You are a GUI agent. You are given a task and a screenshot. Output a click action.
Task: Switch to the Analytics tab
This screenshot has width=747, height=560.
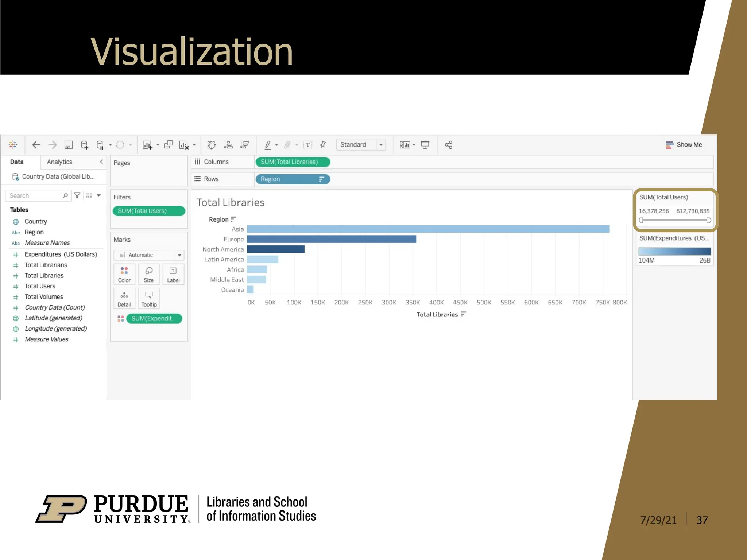coord(59,162)
